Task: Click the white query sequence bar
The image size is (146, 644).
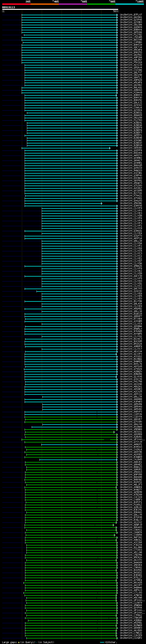Action: [60, 9]
